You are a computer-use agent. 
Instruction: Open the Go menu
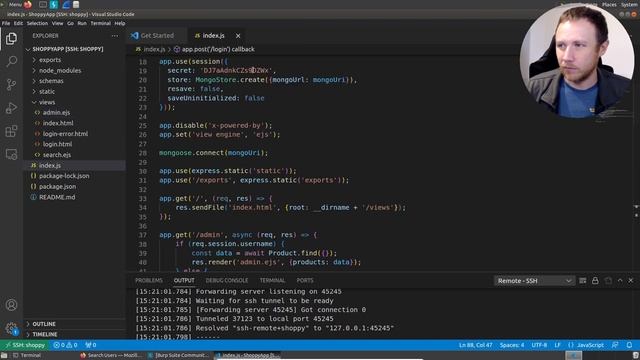point(70,24)
